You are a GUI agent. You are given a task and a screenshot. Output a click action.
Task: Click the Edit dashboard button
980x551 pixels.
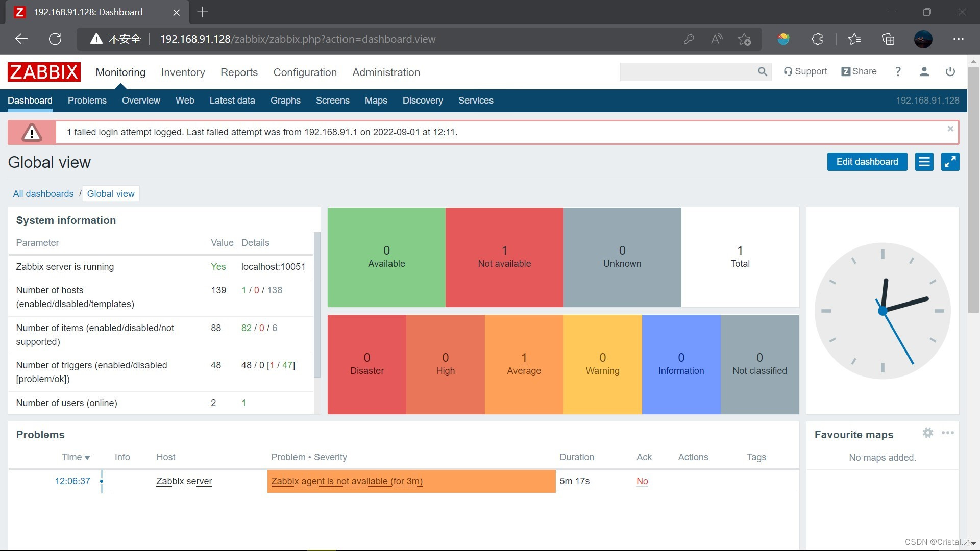(867, 162)
